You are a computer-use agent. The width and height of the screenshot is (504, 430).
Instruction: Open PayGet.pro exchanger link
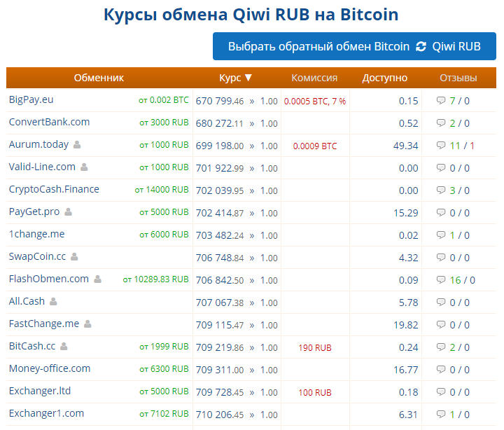34,211
